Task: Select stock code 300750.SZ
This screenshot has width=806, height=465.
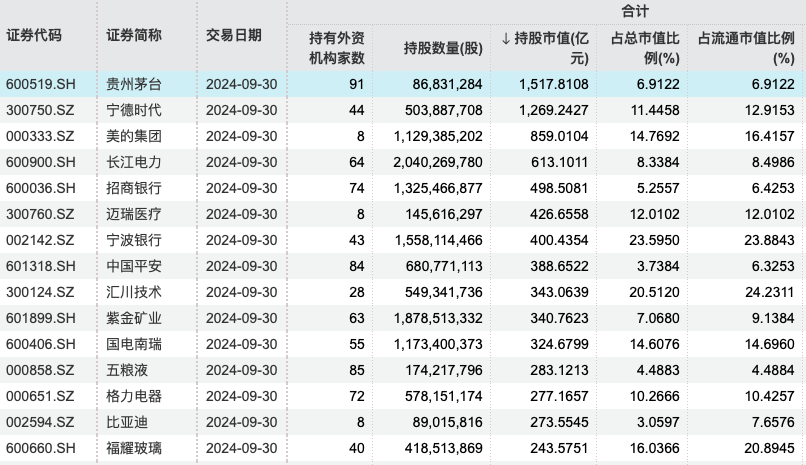Action: click(40, 110)
